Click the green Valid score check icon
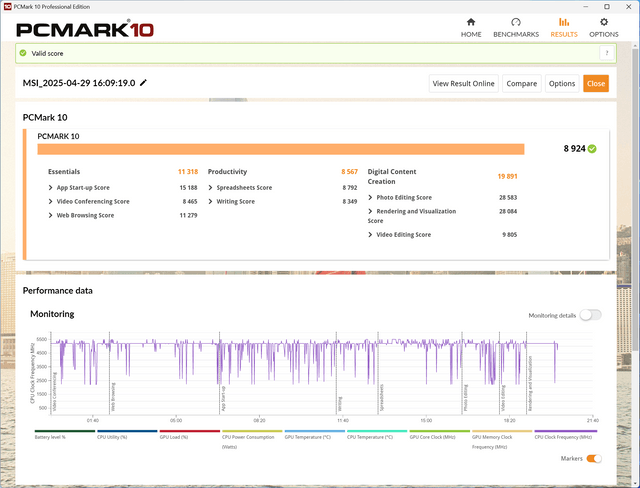640x488 pixels. (23, 53)
